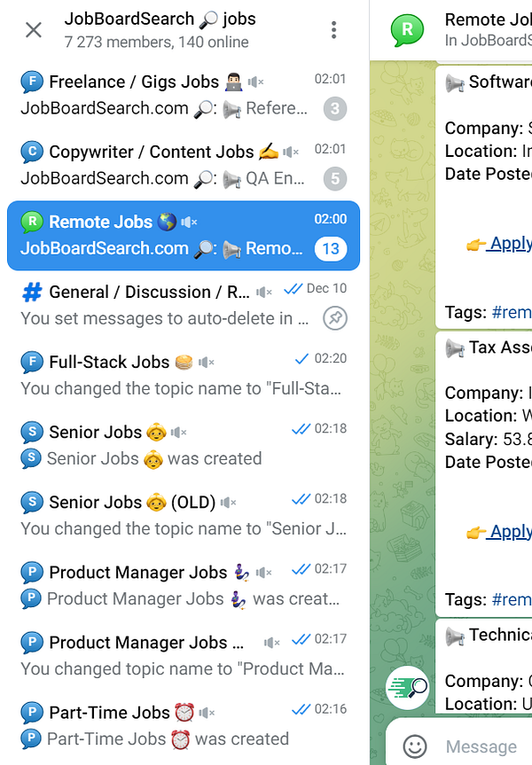Click the Freelance topic blue F icon
Image resolution: width=532 pixels, height=765 pixels.
tap(32, 82)
